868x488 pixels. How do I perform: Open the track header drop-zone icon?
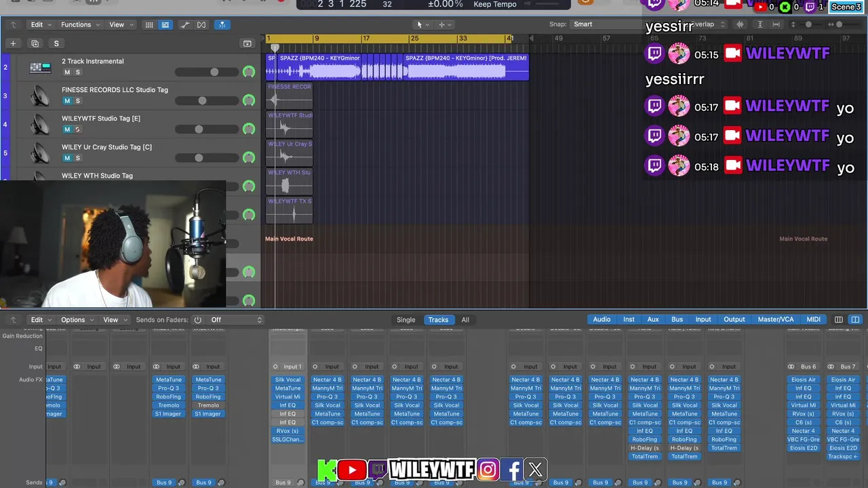coord(248,43)
